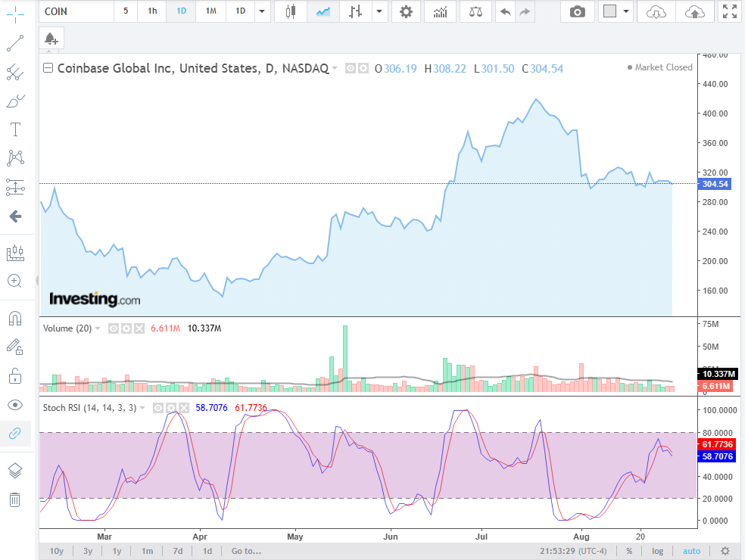The height and width of the screenshot is (560, 748).
Task: Open Coinbase series settings gear
Action: pos(363,69)
